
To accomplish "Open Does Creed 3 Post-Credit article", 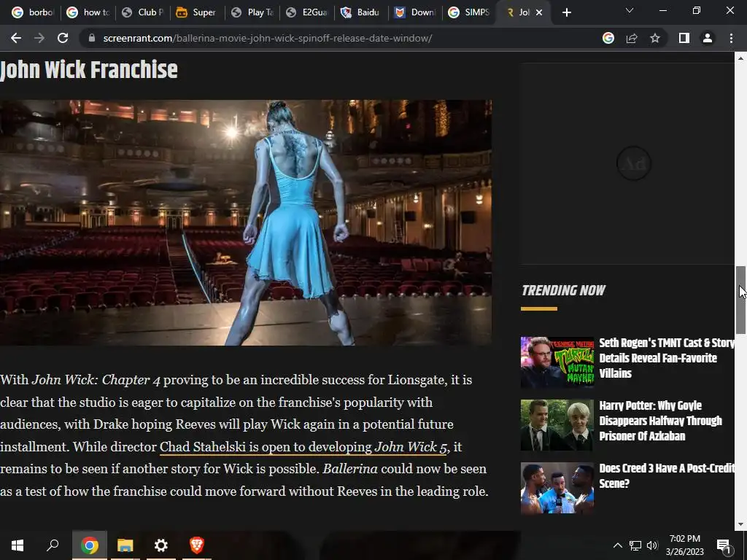I will [x=667, y=475].
